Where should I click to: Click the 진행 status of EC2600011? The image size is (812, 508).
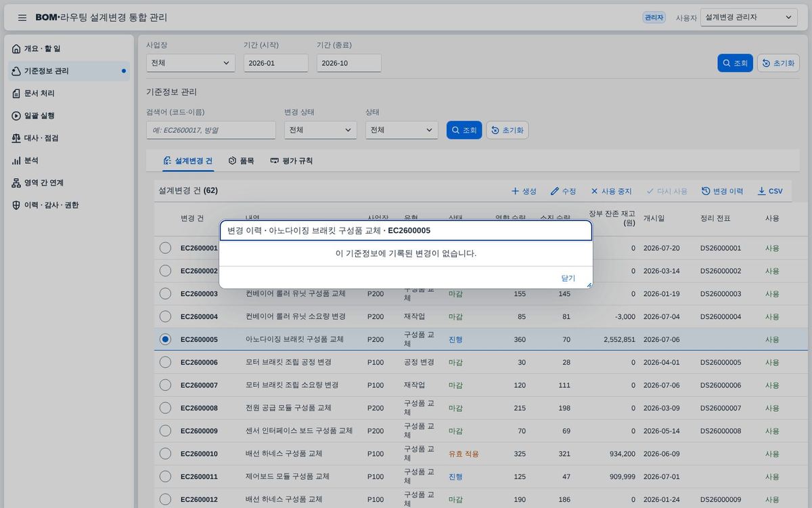455,477
